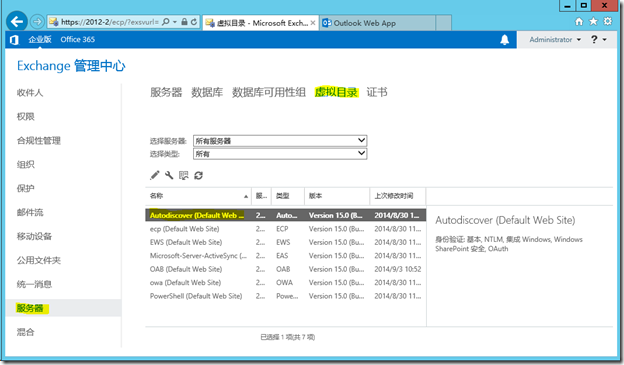Click the address bar URL field
Viewport: 624px width, 365px height.
coord(109,22)
